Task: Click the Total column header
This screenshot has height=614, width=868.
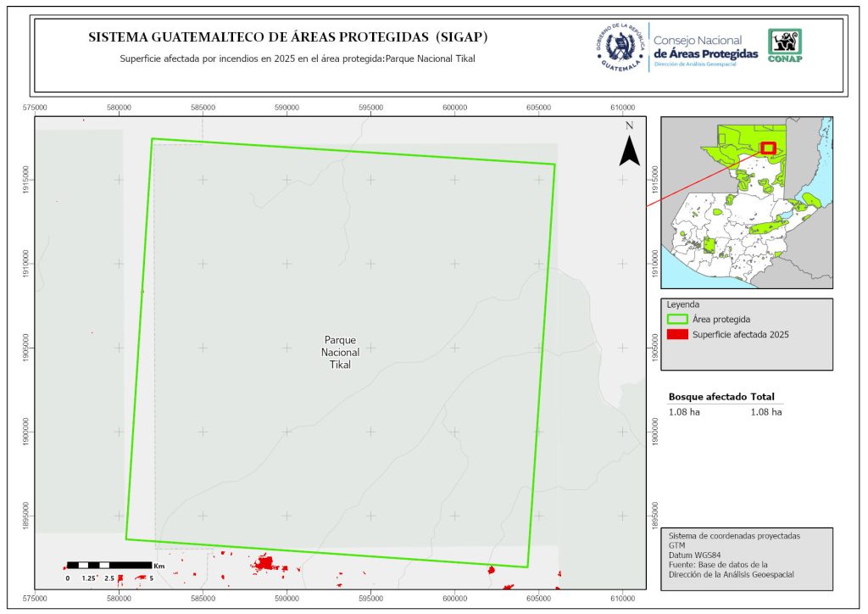Action: (763, 397)
